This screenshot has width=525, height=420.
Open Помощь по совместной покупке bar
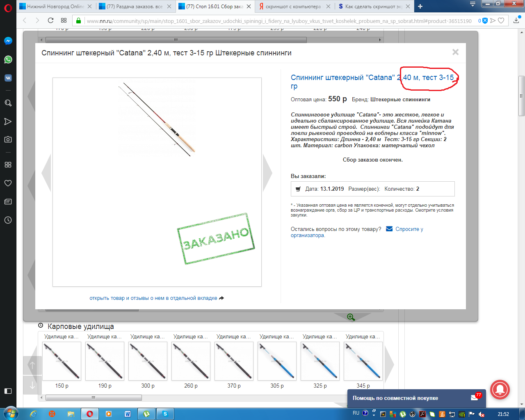[x=416, y=398]
